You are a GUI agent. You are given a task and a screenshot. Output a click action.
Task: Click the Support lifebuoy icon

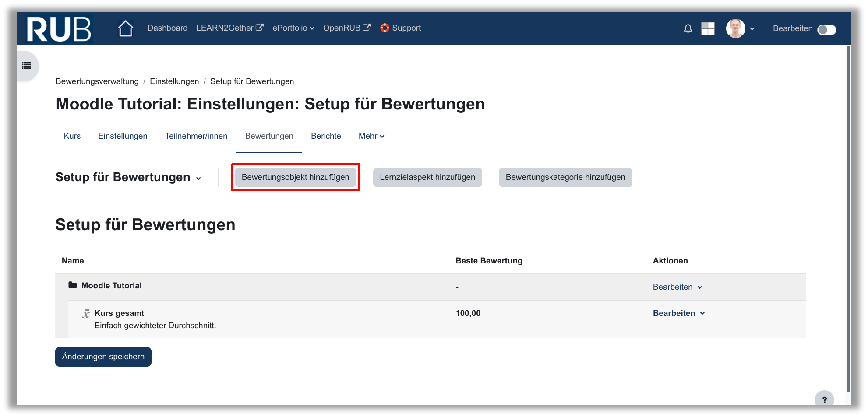[x=385, y=28]
